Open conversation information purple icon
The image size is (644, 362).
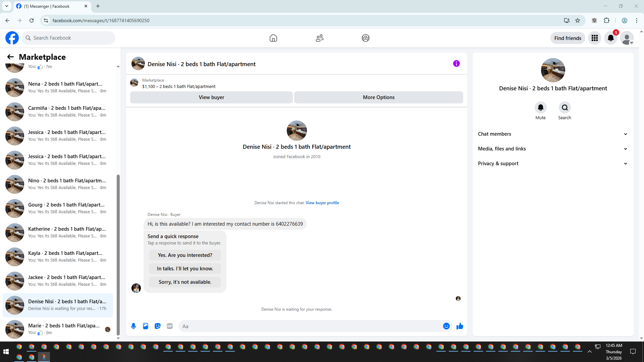[x=457, y=63]
